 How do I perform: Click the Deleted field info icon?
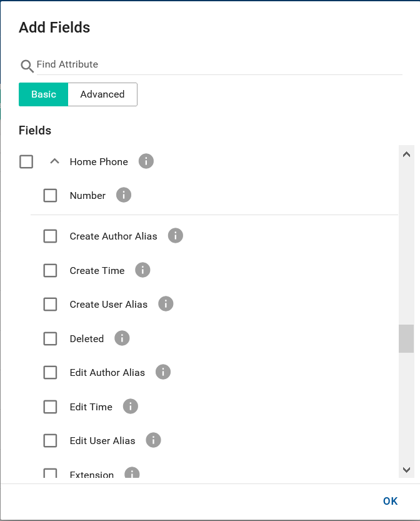[122, 338]
